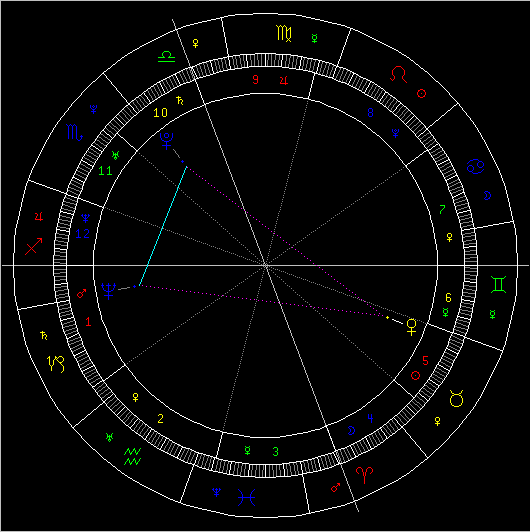Click the blue Cancer sign glyph
The image size is (530, 532).
[x=475, y=166]
